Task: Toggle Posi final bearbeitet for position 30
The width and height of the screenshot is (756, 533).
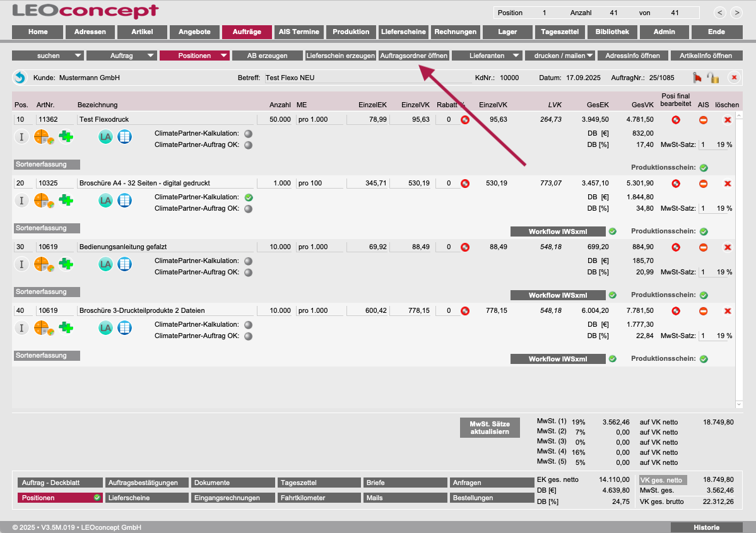Action: tap(675, 247)
